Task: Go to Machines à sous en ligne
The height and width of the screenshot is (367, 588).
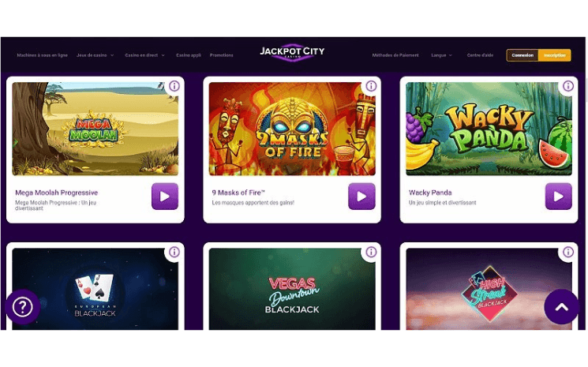Action: (42, 55)
